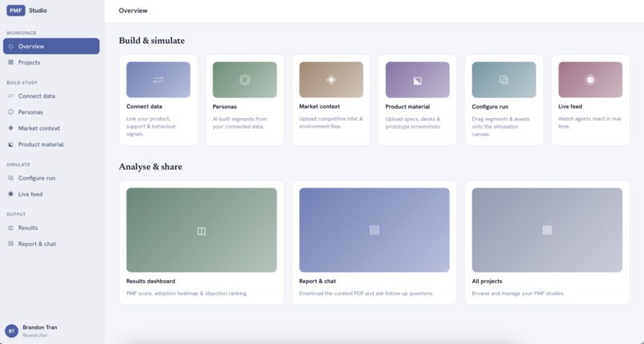Image resolution: width=644 pixels, height=344 pixels.
Task: Click the Market context diamond icon in sidebar
Action: pos(10,128)
